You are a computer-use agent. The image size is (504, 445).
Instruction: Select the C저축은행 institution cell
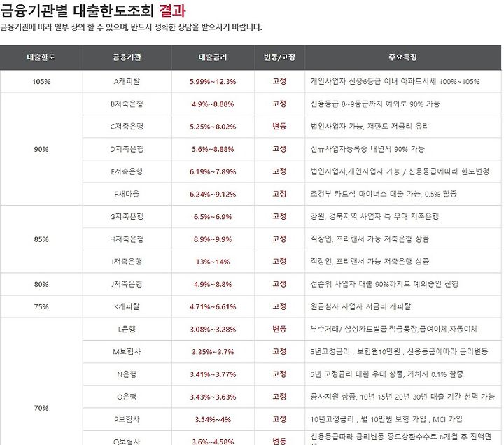tap(127, 127)
